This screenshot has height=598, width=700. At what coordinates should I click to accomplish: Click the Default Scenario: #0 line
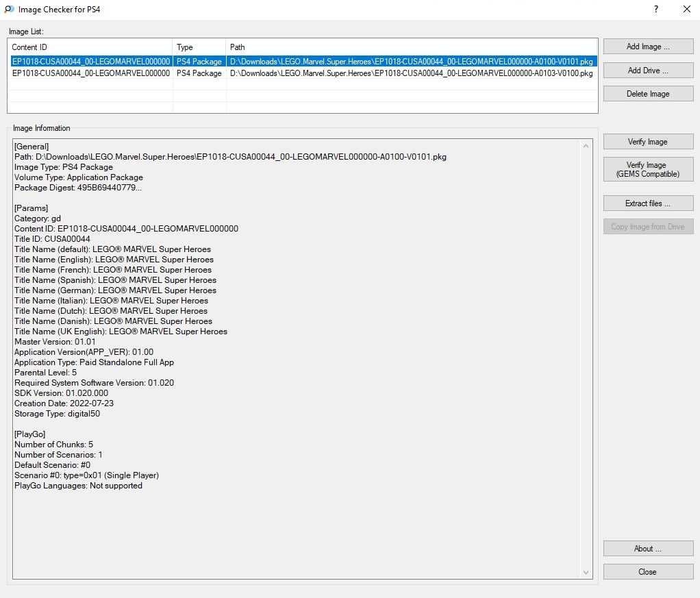(x=52, y=465)
